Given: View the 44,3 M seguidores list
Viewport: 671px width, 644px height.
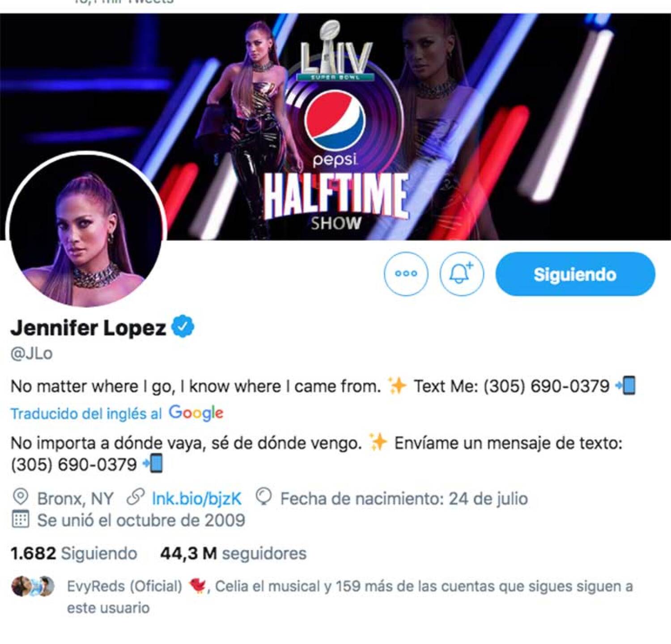Looking at the screenshot, I should 234,553.
